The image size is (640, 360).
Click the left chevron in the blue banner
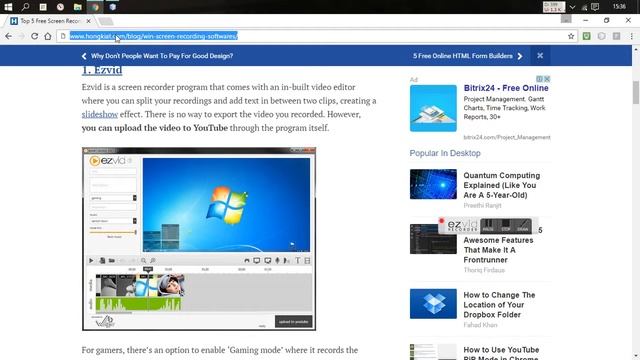[x=84, y=56]
